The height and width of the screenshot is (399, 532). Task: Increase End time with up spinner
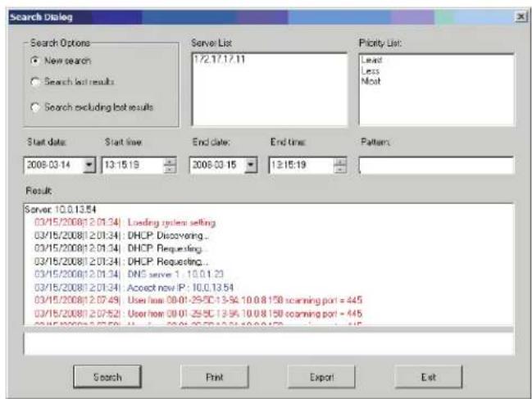(340, 161)
